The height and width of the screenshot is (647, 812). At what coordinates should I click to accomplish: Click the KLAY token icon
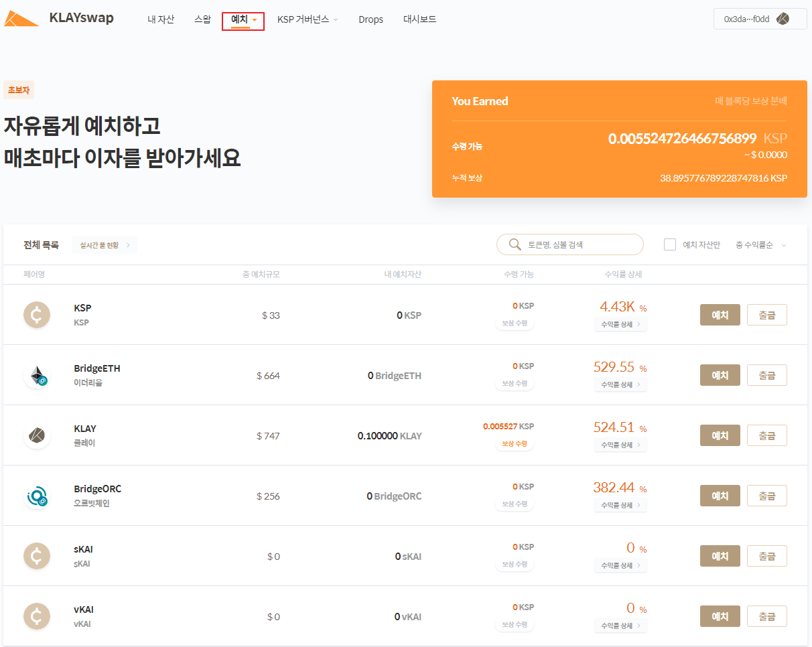pos(37,435)
